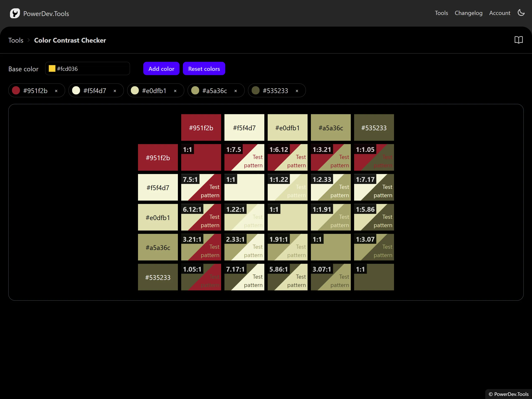Select the #535233 row header cell

pyautogui.click(x=158, y=277)
